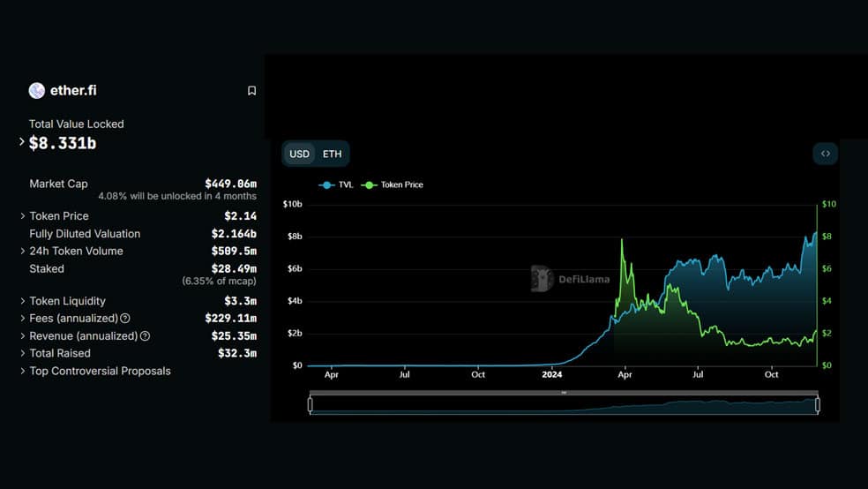The image size is (868, 489).
Task: Expand the Token Liquidity row
Action: click(x=23, y=301)
